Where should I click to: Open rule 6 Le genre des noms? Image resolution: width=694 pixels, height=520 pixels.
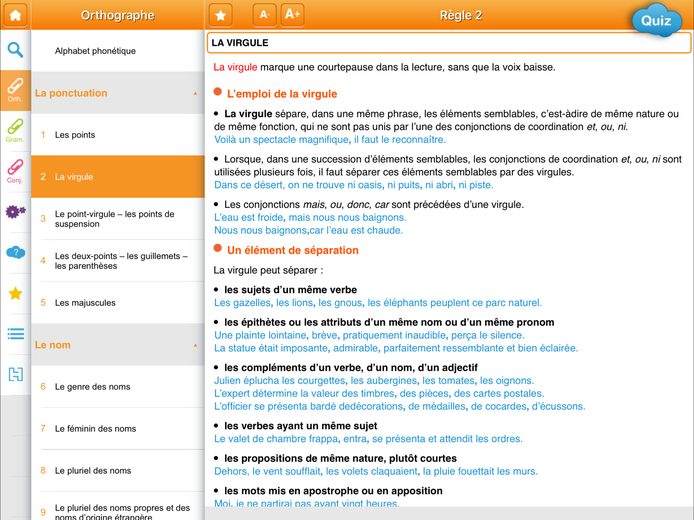[x=118, y=386]
